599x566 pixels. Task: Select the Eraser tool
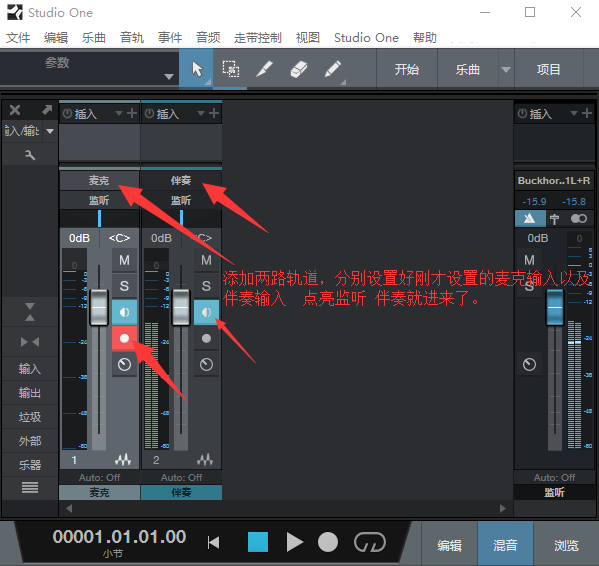[x=298, y=69]
